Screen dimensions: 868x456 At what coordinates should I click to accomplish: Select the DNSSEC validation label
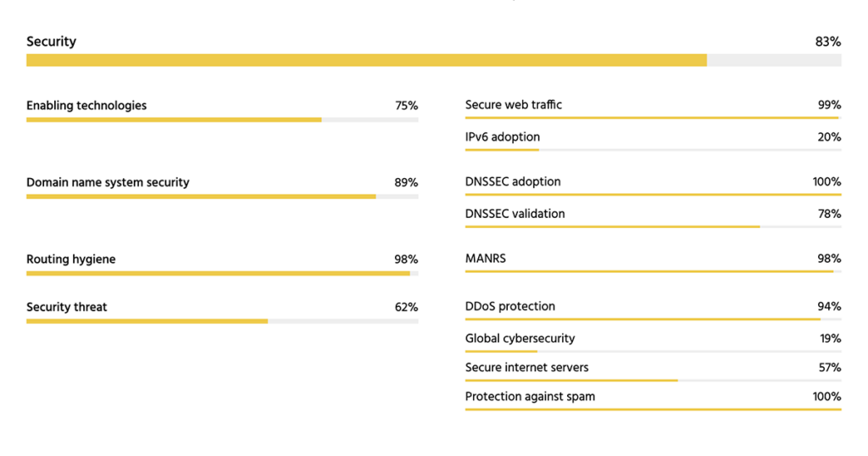(515, 214)
